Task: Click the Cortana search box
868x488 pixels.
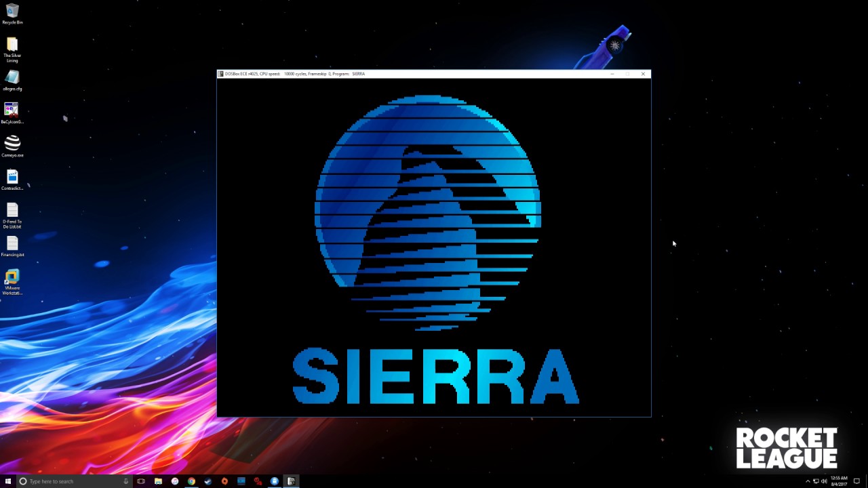Action: 73,481
